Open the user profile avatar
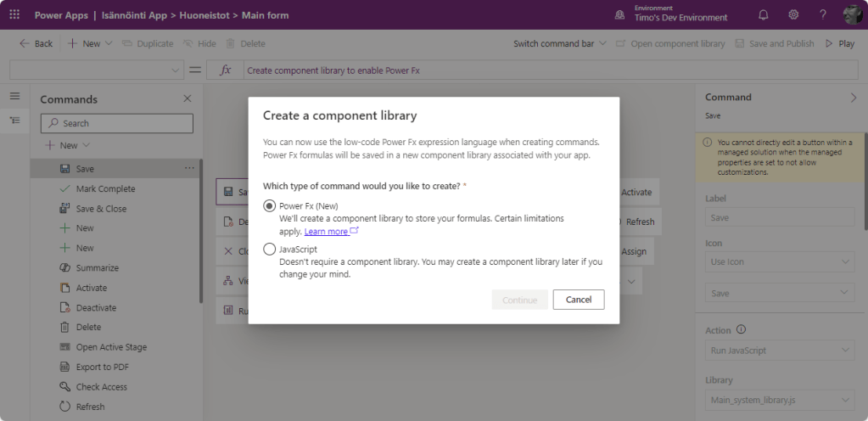 point(852,14)
